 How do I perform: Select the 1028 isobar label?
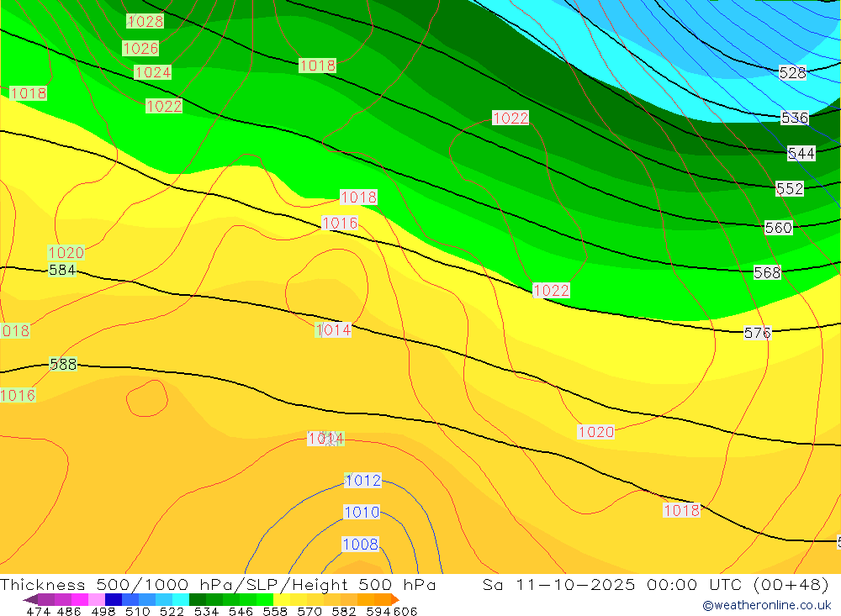[x=145, y=22]
